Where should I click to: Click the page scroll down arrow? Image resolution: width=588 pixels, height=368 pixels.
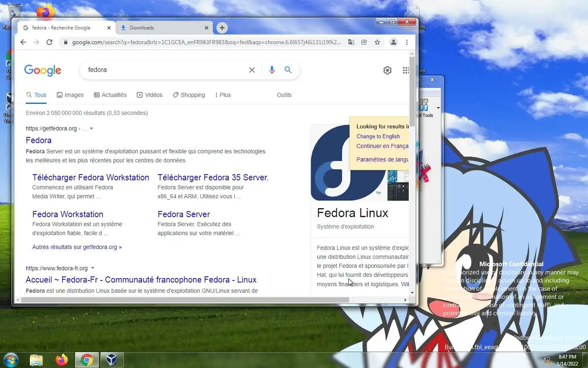click(412, 293)
